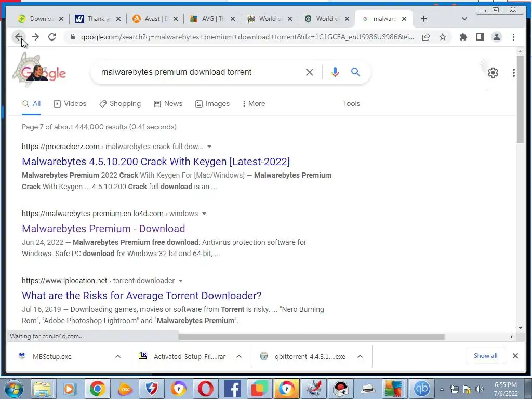The image size is (532, 399).
Task: Expand iplocation.net result options arrow
Action: (x=181, y=281)
